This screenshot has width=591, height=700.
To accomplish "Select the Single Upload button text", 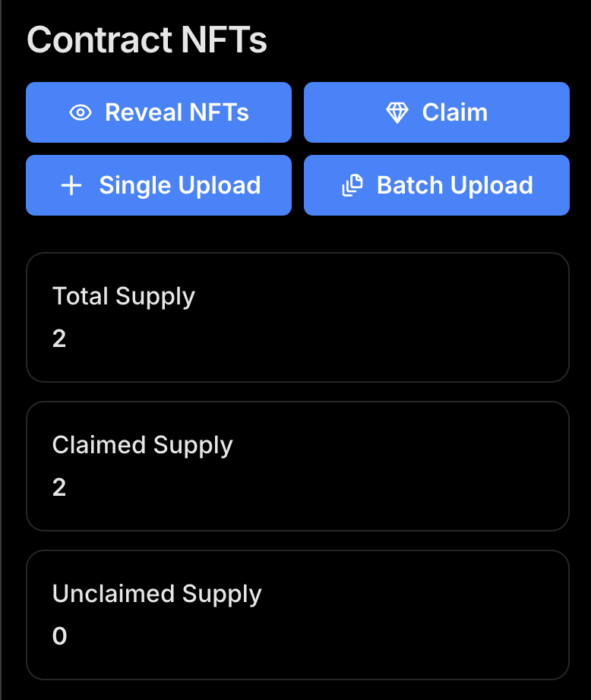I will coord(180,186).
